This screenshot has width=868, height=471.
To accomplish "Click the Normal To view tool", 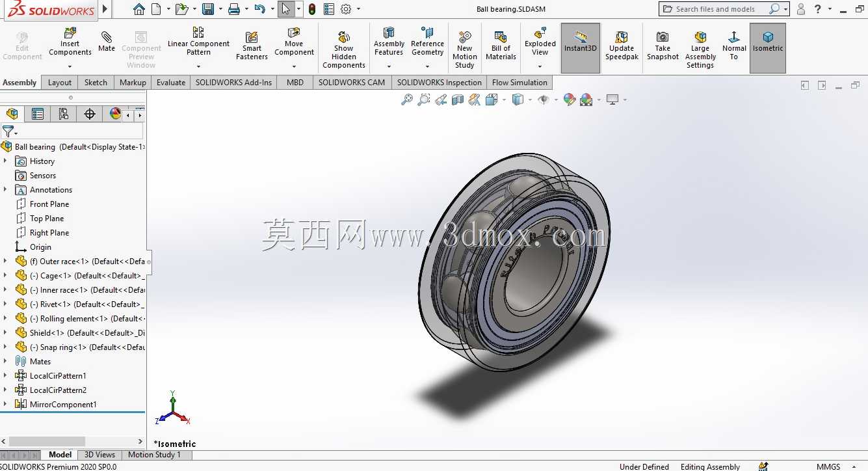I will (x=734, y=46).
